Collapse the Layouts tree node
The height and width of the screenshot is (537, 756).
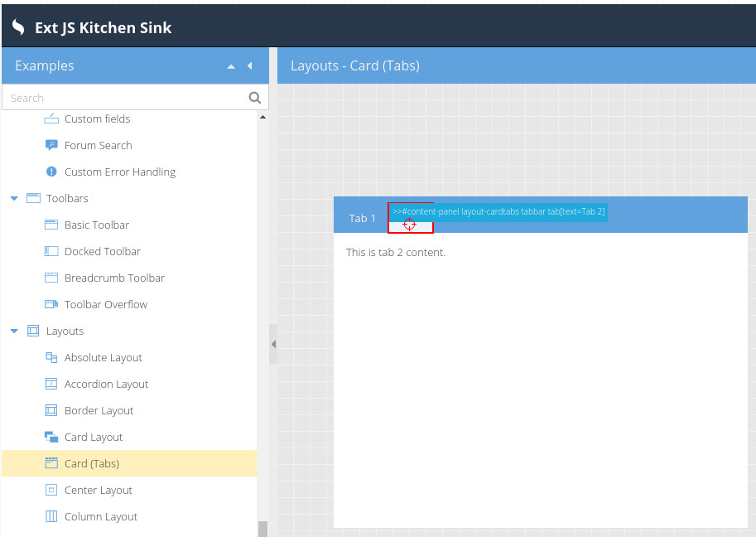pos(14,331)
